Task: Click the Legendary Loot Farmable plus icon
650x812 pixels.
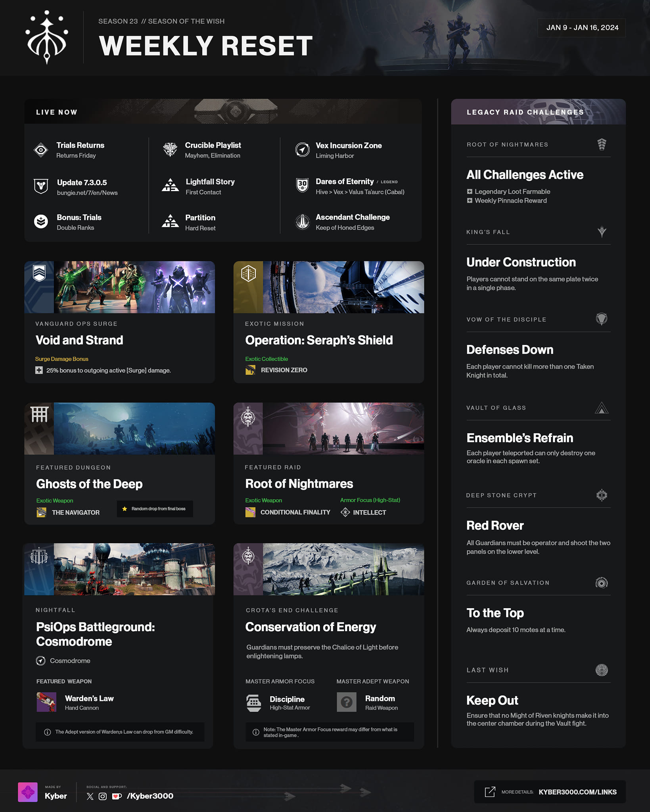Action: coord(470,192)
